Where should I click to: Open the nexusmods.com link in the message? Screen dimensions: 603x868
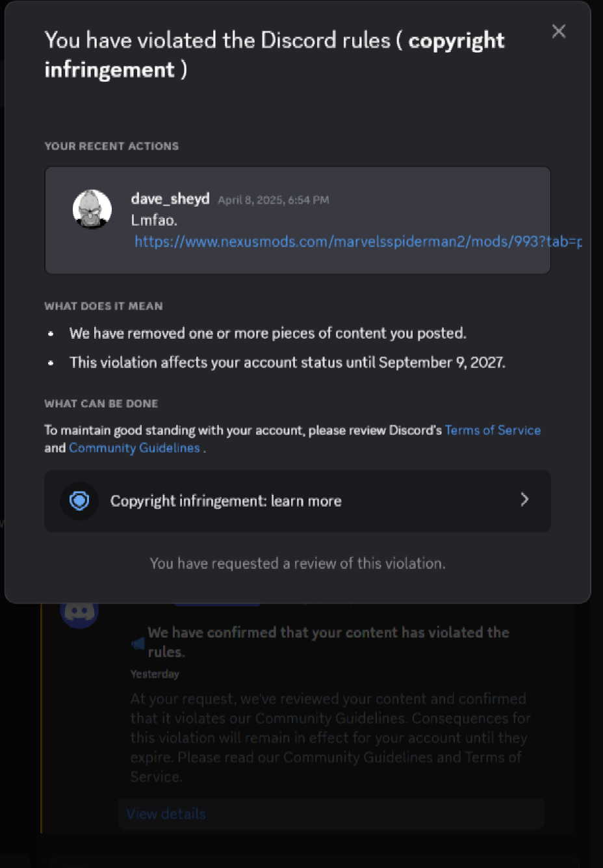[x=357, y=242]
